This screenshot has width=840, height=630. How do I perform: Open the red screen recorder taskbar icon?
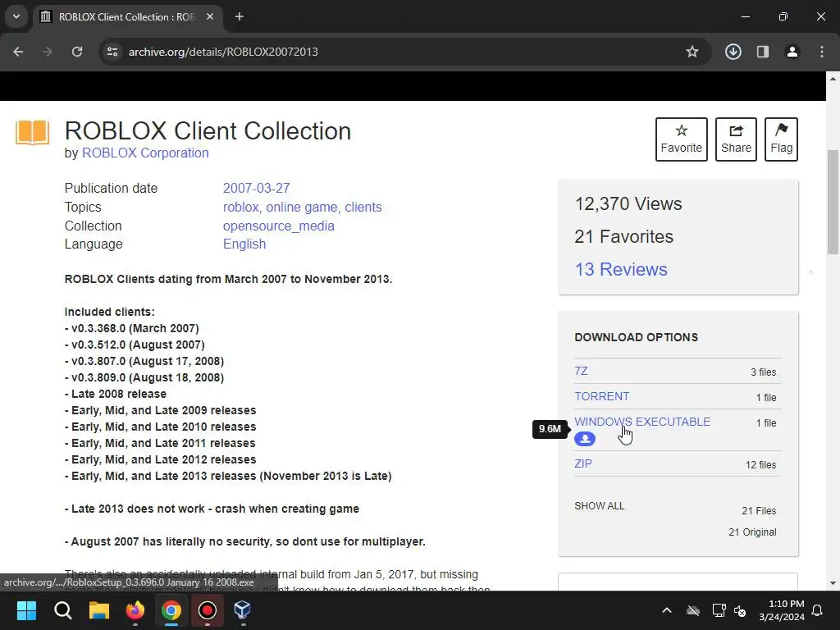coord(207,610)
